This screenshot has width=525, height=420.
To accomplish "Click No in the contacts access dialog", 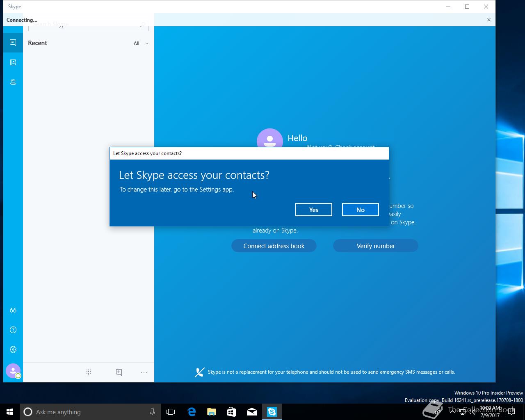I will (x=361, y=210).
